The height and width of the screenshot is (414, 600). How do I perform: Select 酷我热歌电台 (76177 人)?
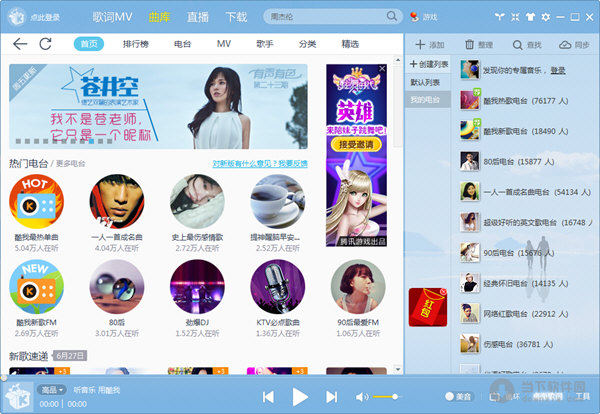[x=526, y=101]
